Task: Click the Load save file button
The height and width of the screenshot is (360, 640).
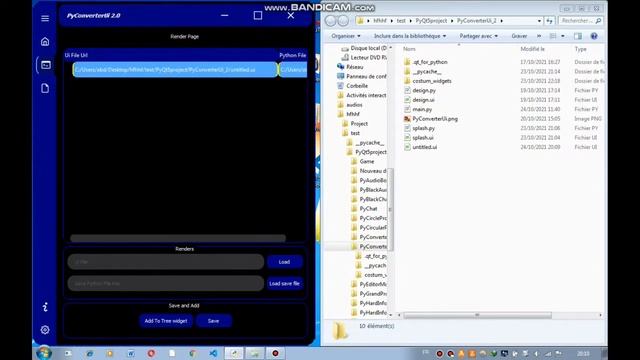Action: click(x=284, y=283)
